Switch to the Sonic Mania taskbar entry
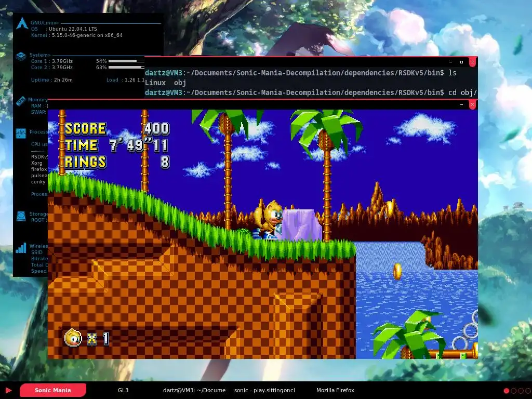532x399 pixels. pos(53,390)
